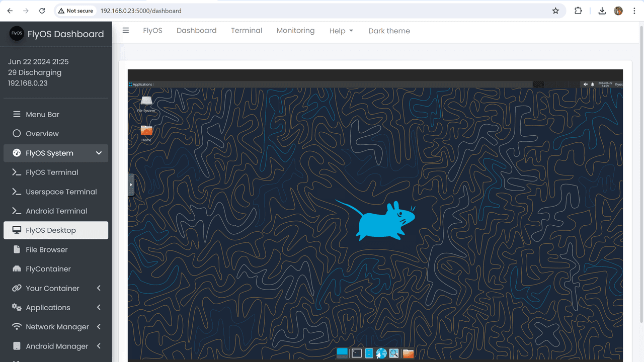644x362 pixels.
Task: Click the Show Desktop icon in the dock
Action: pyautogui.click(x=342, y=353)
